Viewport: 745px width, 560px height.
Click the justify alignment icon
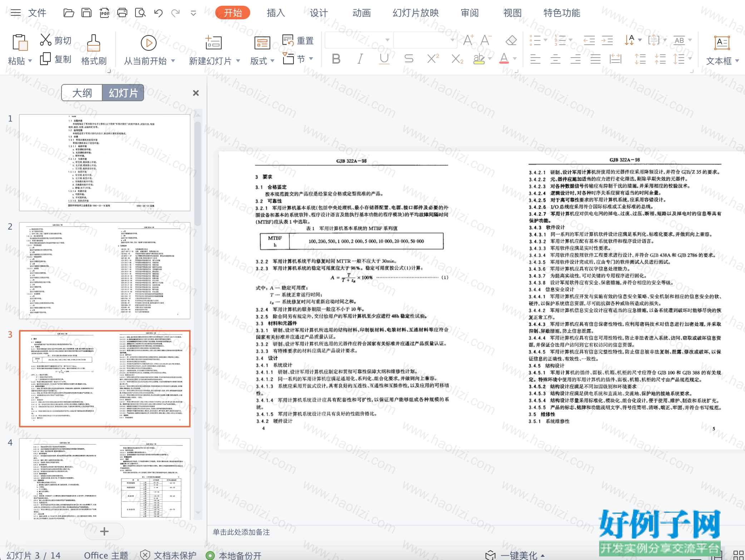coord(595,59)
